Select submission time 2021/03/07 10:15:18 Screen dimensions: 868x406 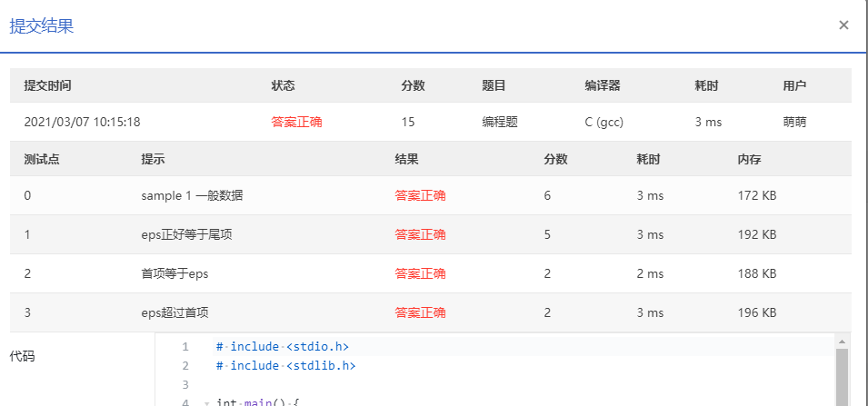tap(82, 123)
